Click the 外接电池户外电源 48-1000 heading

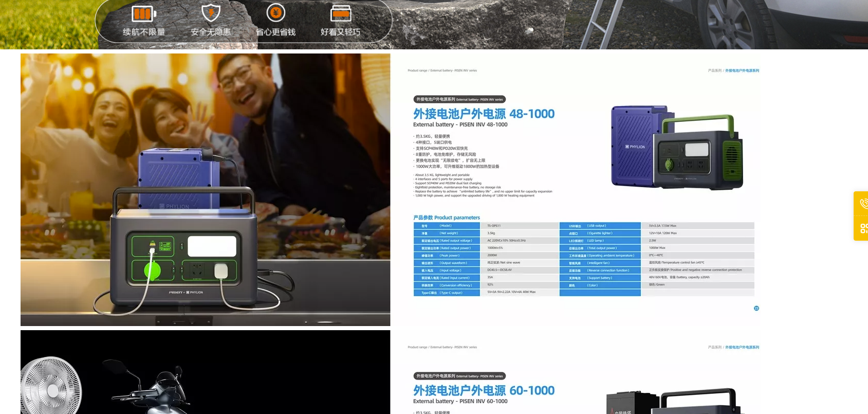(484, 114)
